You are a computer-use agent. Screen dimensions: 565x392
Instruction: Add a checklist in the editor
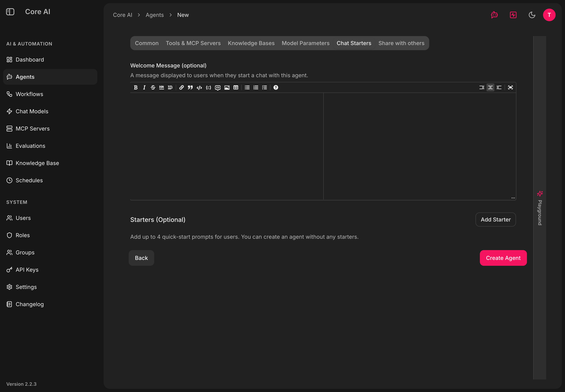(x=265, y=87)
